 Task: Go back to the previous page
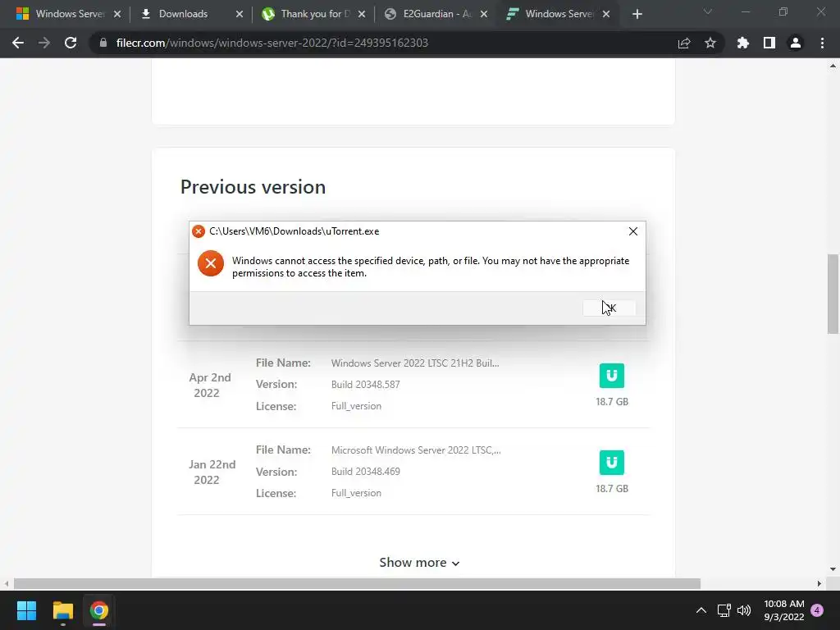(x=18, y=43)
